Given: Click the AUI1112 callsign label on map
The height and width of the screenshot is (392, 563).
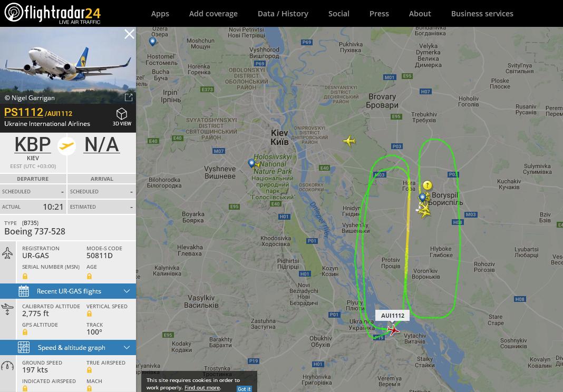Looking at the screenshot, I should point(392,316).
